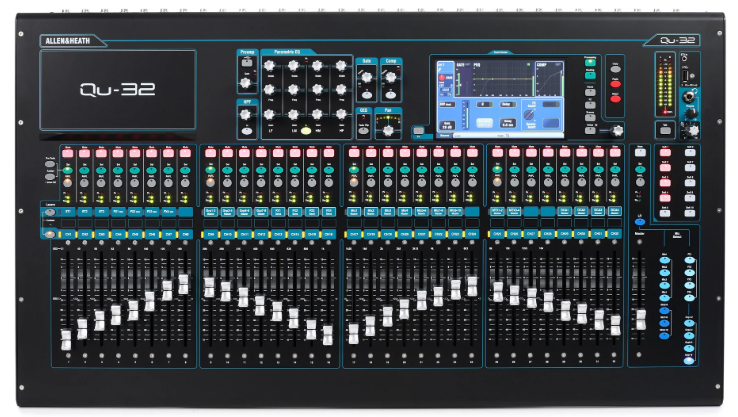Click the Assign key left of channel strips
Viewport: 738px width, 417px height.
(50, 176)
